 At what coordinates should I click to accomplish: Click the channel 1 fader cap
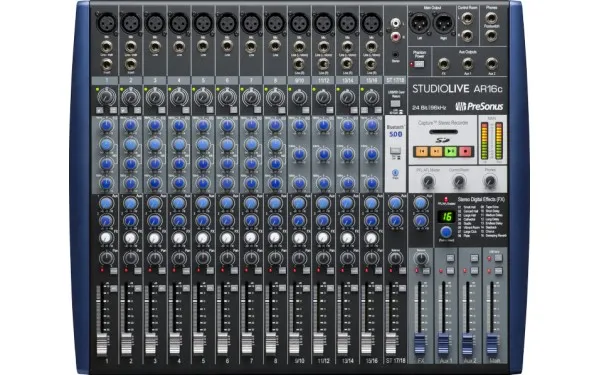click(102, 344)
